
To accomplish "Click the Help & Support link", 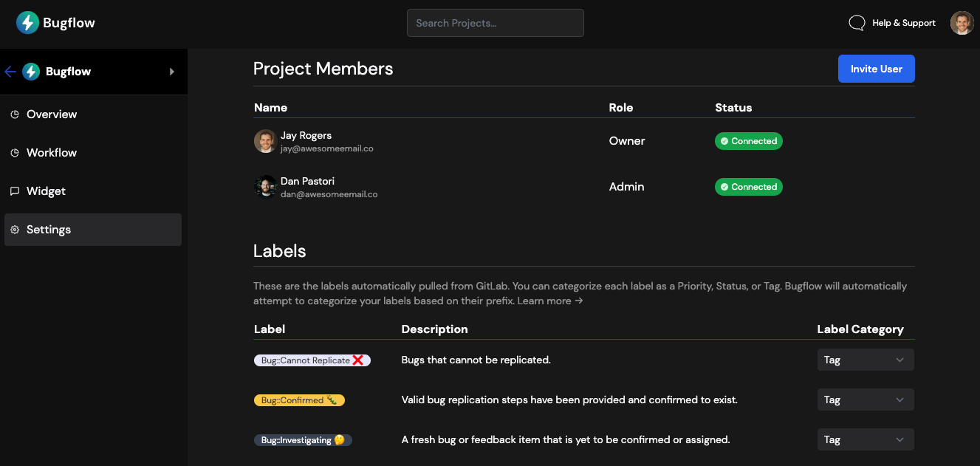I will click(x=904, y=23).
